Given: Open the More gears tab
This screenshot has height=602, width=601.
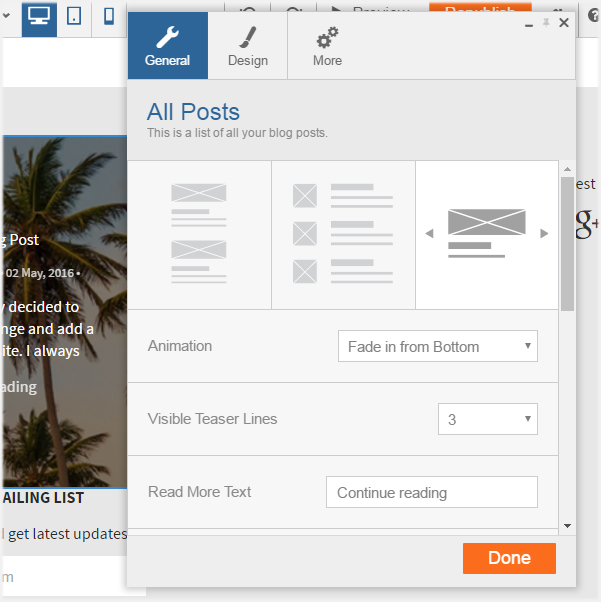Looking at the screenshot, I should point(328,46).
